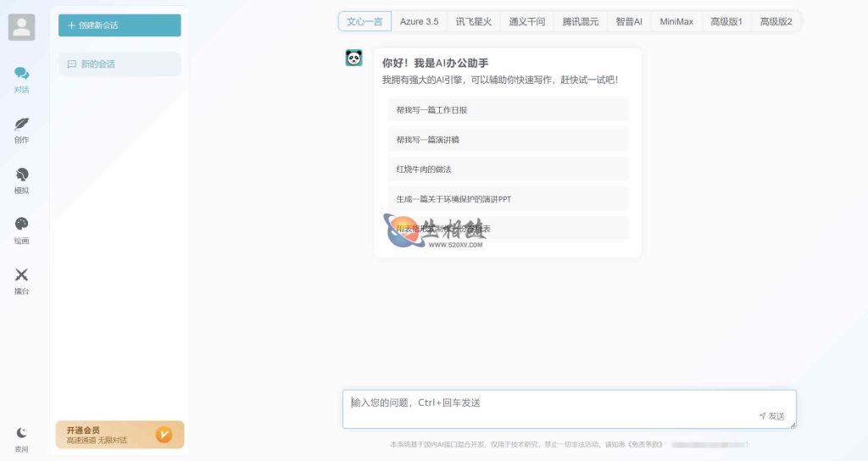The height and width of the screenshot is (461, 868).
Task: Open the 创作 feather icon section
Action: pyautogui.click(x=21, y=130)
